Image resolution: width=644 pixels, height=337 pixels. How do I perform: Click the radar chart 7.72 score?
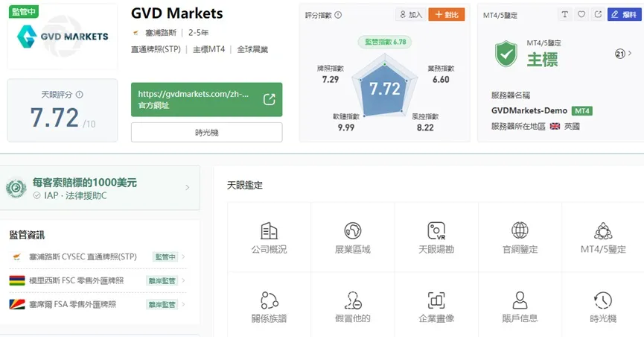tap(384, 89)
